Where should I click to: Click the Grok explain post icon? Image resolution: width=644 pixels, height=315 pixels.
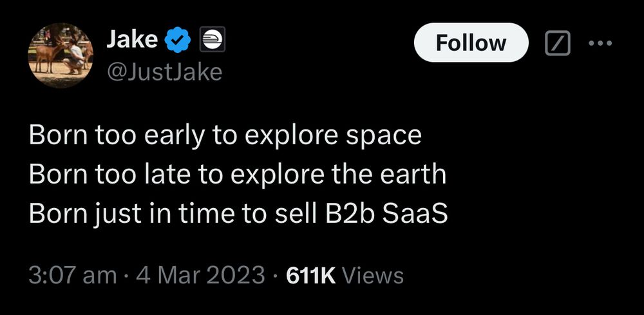tap(558, 43)
